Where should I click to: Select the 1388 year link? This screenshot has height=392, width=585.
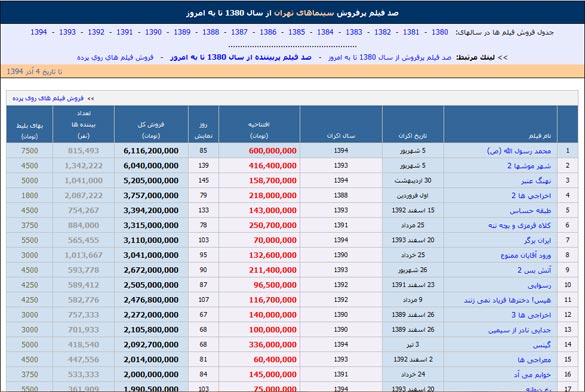coord(210,32)
